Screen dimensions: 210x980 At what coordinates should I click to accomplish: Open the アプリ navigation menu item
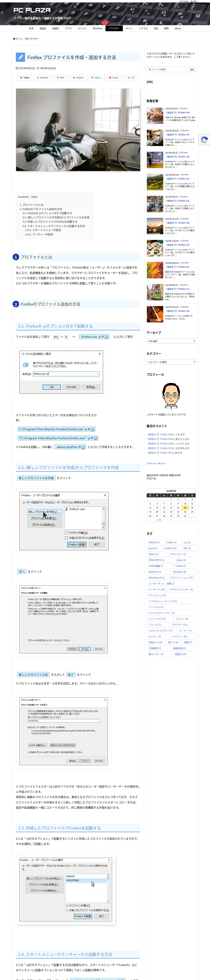[68, 29]
